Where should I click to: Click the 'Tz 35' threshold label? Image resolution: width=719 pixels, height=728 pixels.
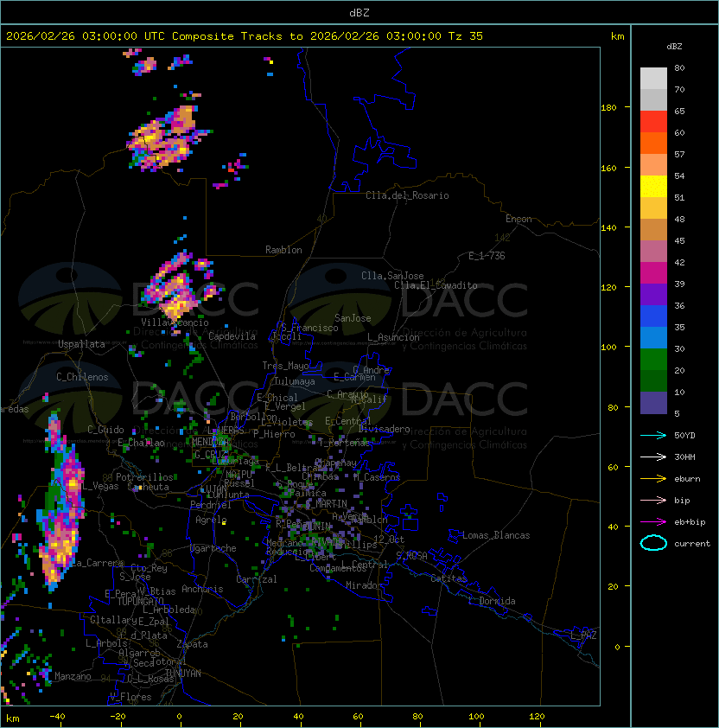point(466,36)
